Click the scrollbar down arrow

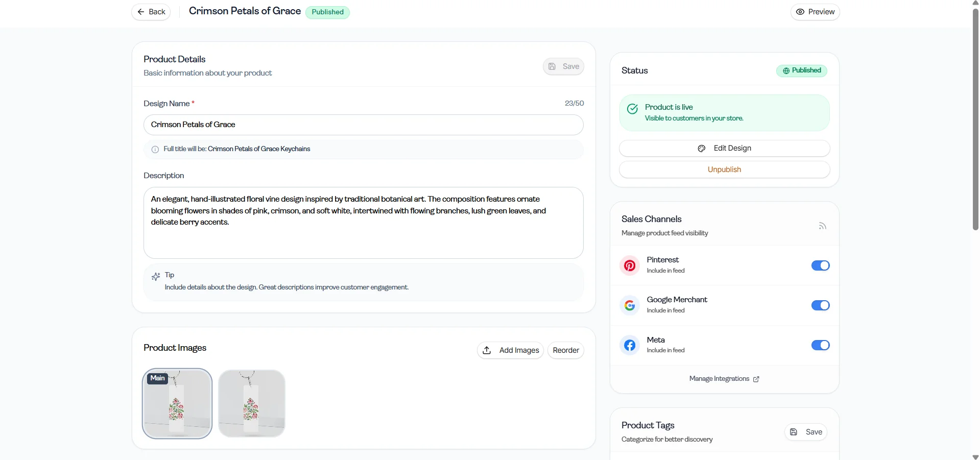(975, 457)
